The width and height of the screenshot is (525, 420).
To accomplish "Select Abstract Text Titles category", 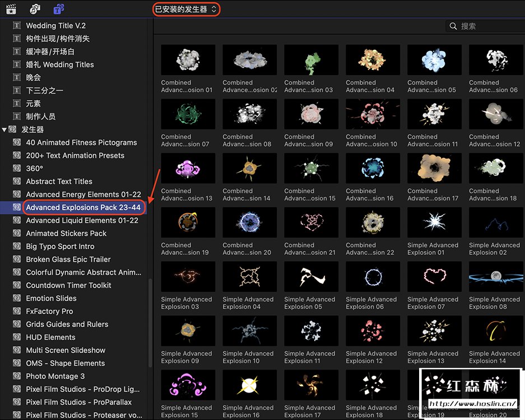I will 73,181.
